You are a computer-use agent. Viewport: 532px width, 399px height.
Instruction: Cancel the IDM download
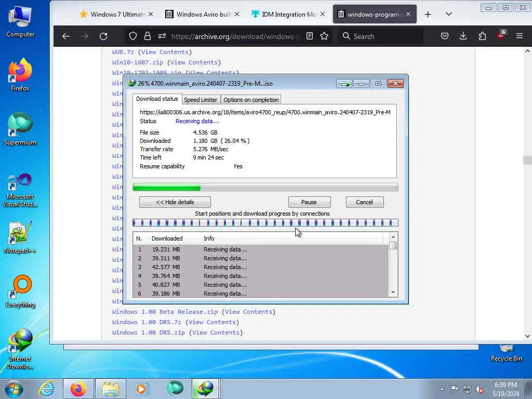(x=365, y=202)
